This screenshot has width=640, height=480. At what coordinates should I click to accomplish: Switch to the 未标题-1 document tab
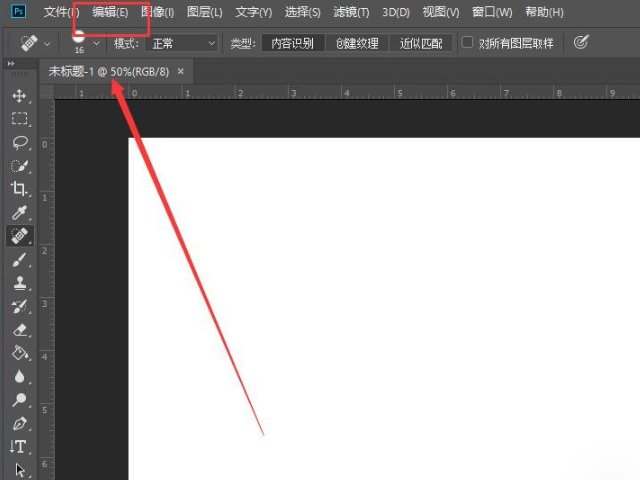pos(109,72)
